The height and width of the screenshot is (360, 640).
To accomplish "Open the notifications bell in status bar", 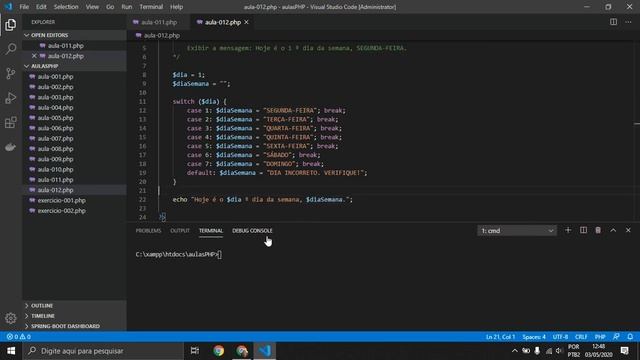I will click(630, 337).
